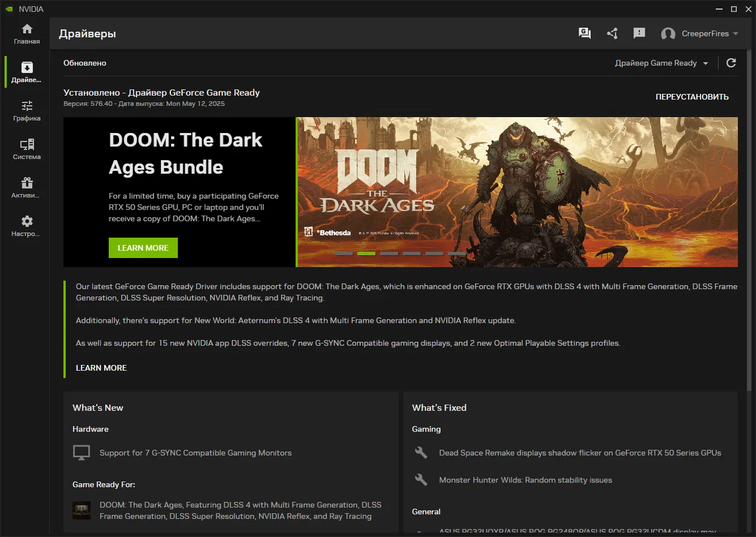This screenshot has width=756, height=537.
Task: Select the last banner carousel indicator
Action: click(x=457, y=254)
